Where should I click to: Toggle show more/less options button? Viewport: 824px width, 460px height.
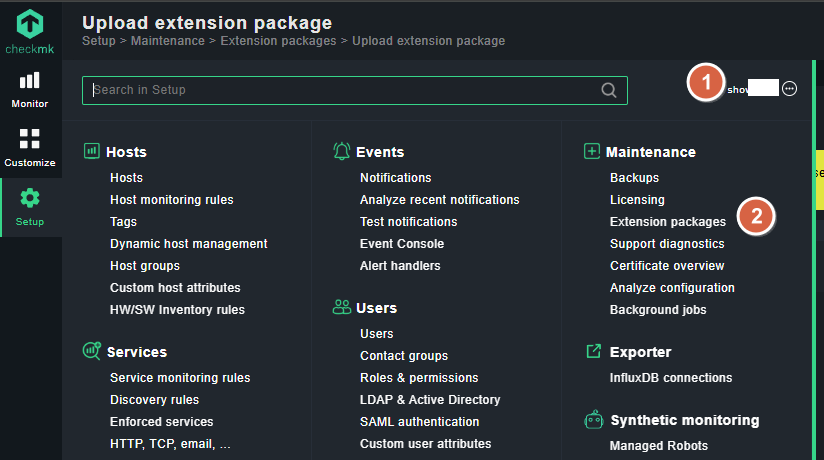click(x=789, y=89)
